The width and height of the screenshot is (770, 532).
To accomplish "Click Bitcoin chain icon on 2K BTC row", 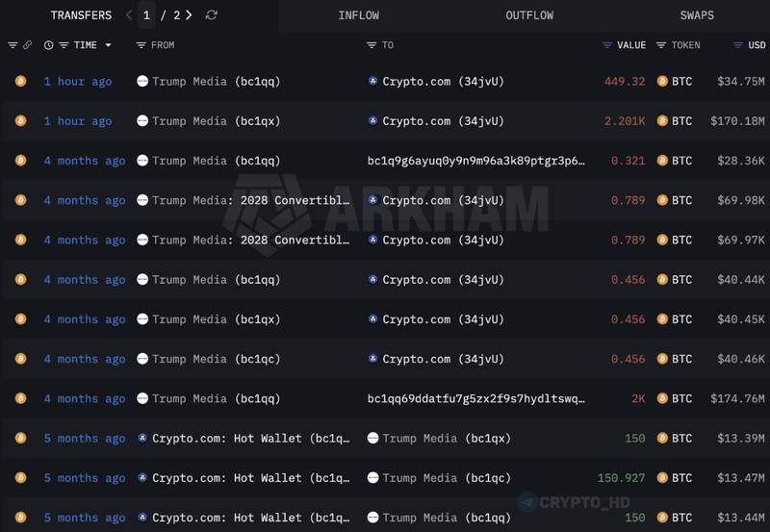I will pyautogui.click(x=20, y=398).
